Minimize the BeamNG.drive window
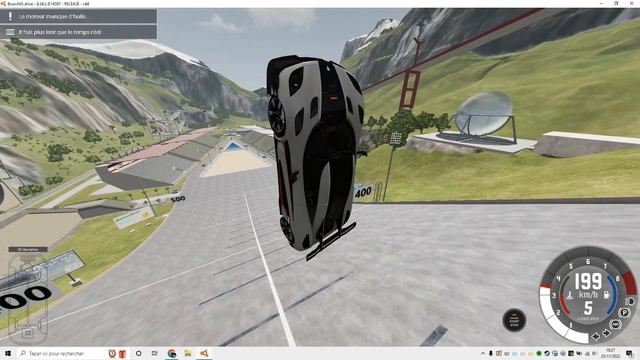Screen dimensions: 640x360 (x=601, y=3)
